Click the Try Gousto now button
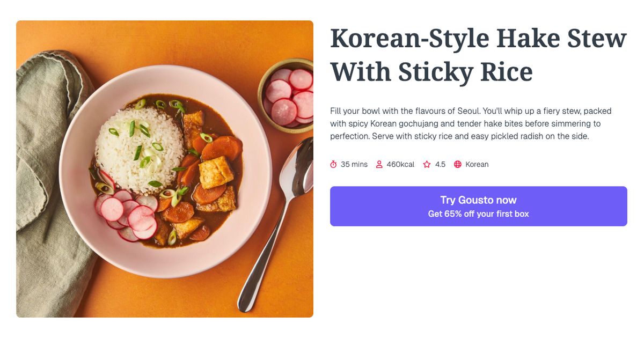644x338 pixels. [x=478, y=200]
